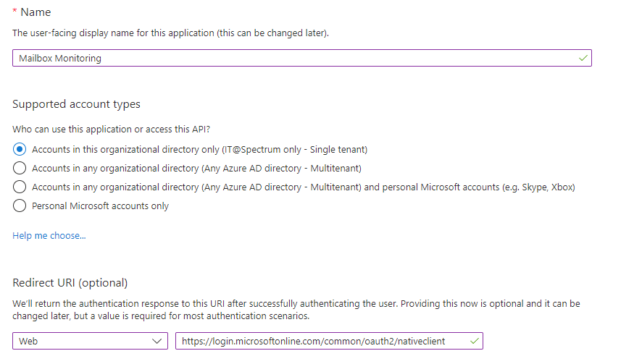Click the 'e.g. Skype, Xbox' option label text
Screen dimensions: 642x364
coord(538,187)
